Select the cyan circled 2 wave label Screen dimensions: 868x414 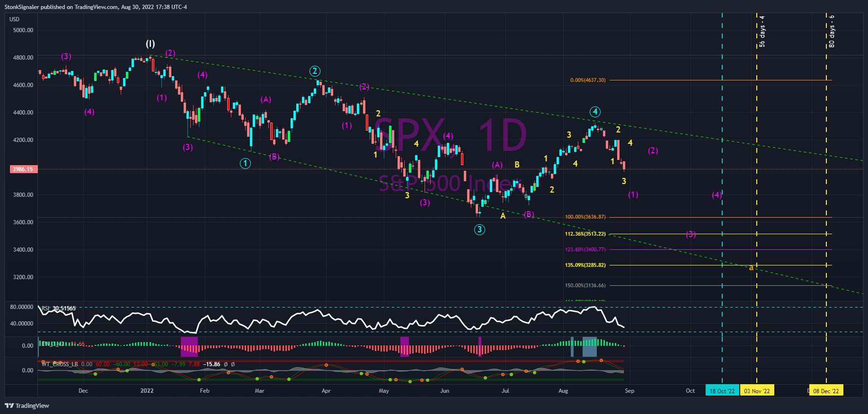pos(315,71)
